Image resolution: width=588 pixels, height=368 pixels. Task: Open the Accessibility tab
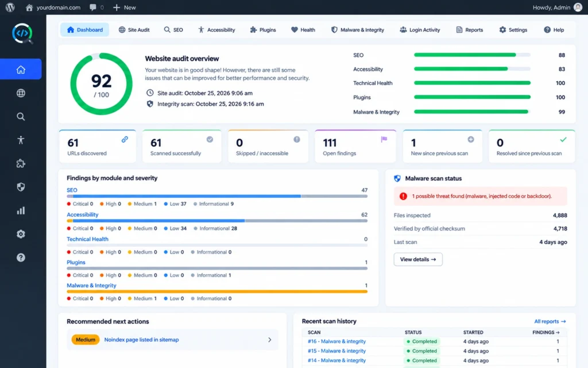216,30
